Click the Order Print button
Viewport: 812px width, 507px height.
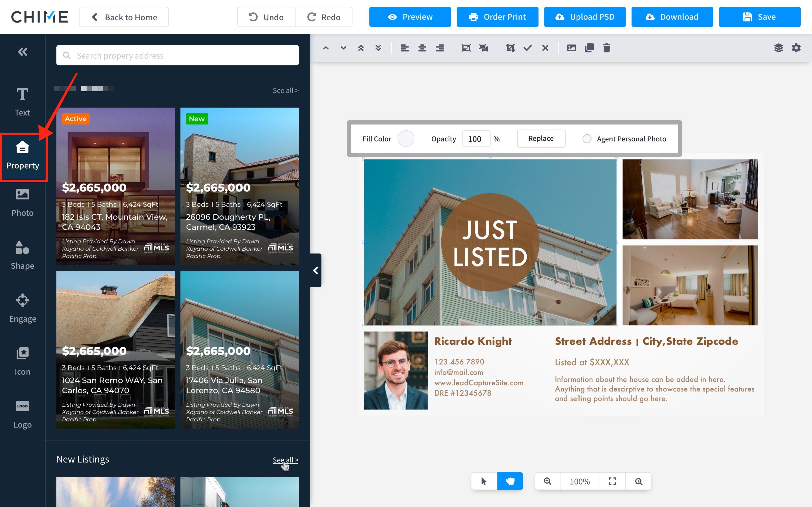click(497, 17)
